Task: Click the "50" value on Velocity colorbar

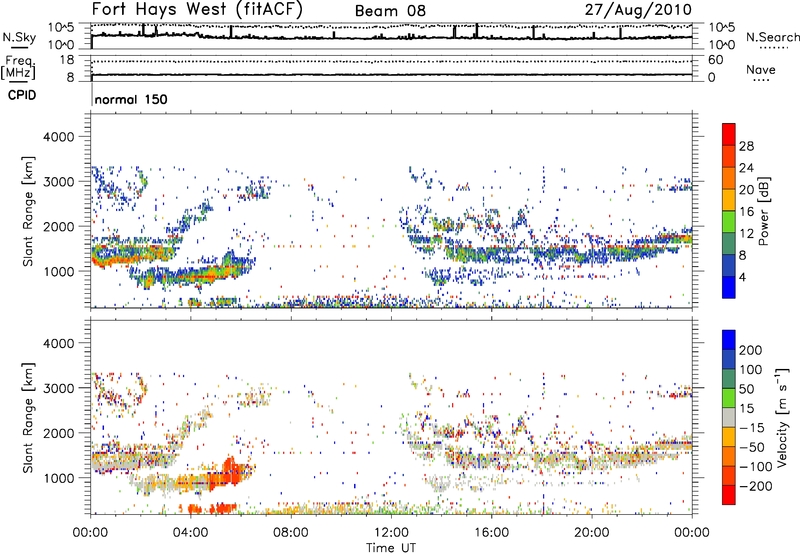Action: pos(747,389)
